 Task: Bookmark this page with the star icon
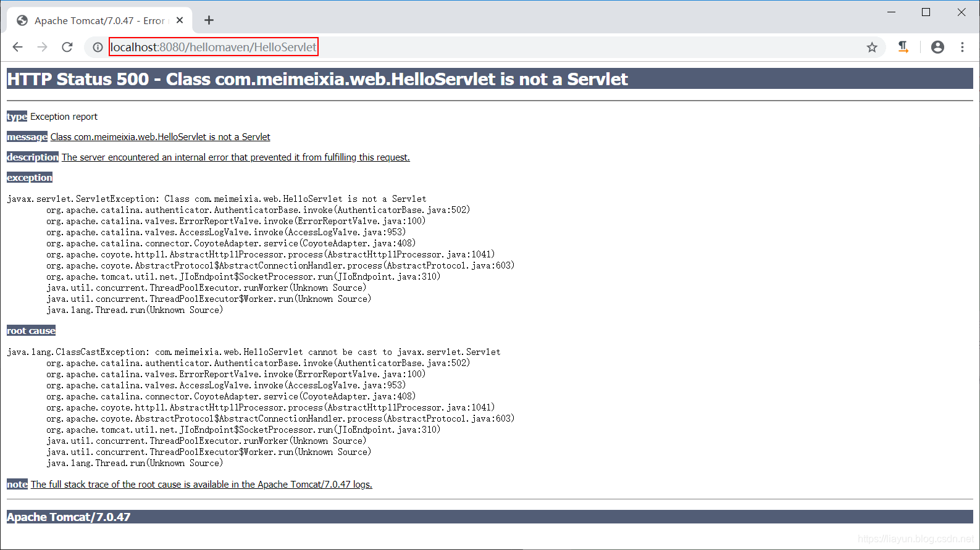point(872,47)
